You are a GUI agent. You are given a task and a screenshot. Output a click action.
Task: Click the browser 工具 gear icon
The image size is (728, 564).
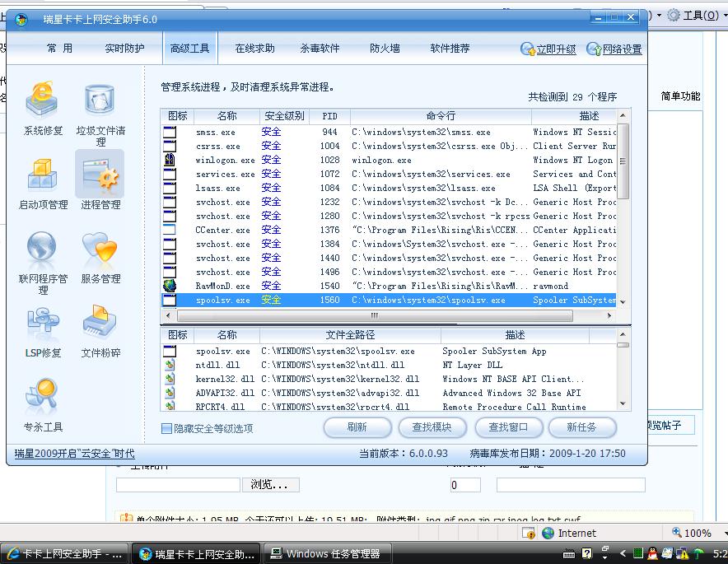[x=673, y=16]
